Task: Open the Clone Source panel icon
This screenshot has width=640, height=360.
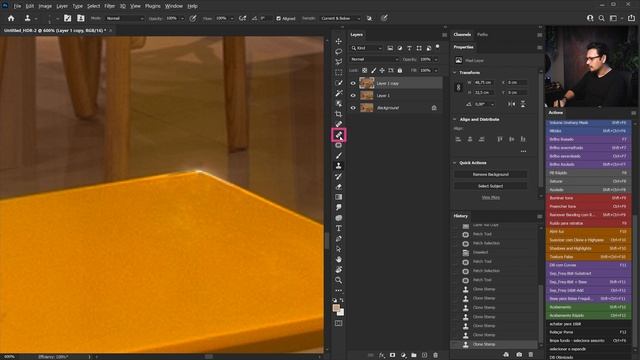Action: click(80, 18)
